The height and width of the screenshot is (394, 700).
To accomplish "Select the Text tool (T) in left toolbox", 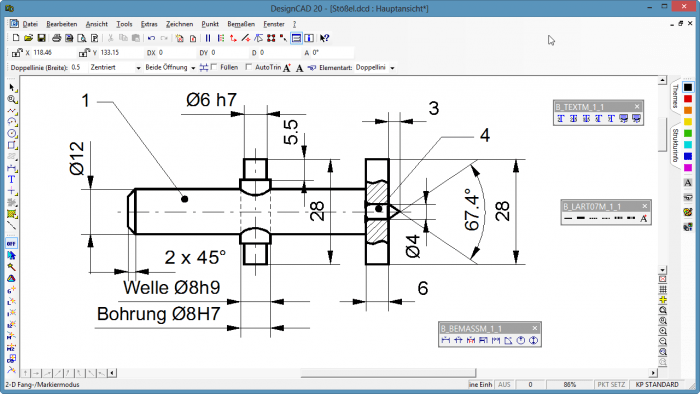I will [12, 179].
